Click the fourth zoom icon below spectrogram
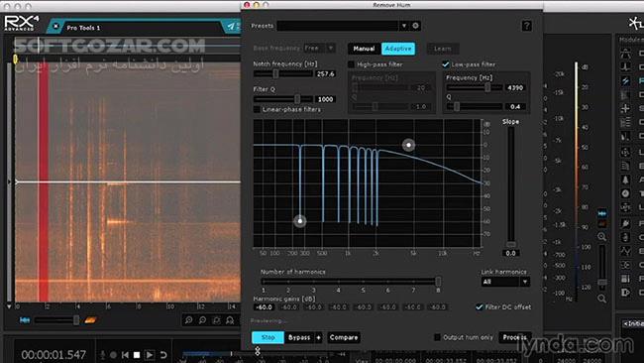 tap(230, 319)
